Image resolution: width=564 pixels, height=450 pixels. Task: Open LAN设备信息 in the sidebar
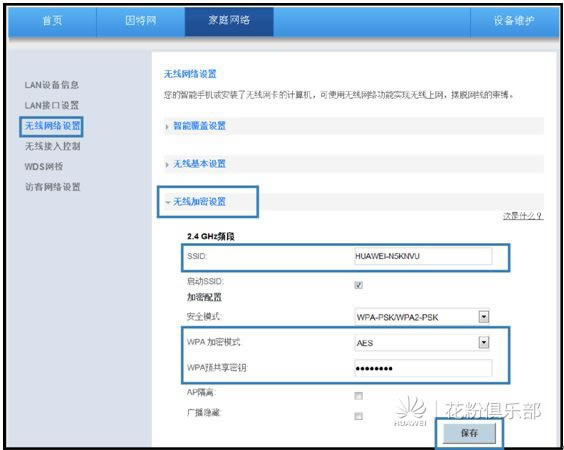click(x=51, y=85)
